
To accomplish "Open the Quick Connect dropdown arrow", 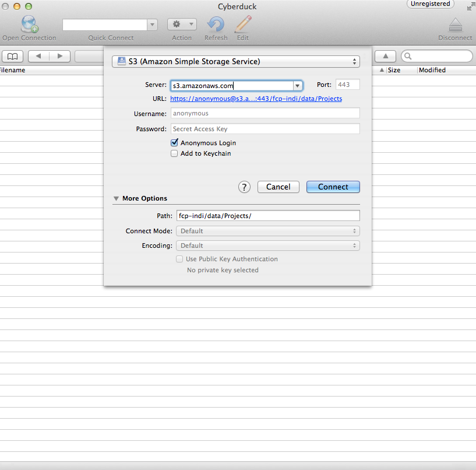I will pyautogui.click(x=153, y=24).
